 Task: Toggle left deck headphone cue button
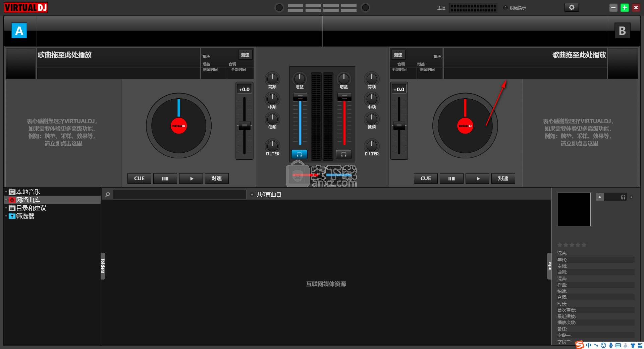300,154
